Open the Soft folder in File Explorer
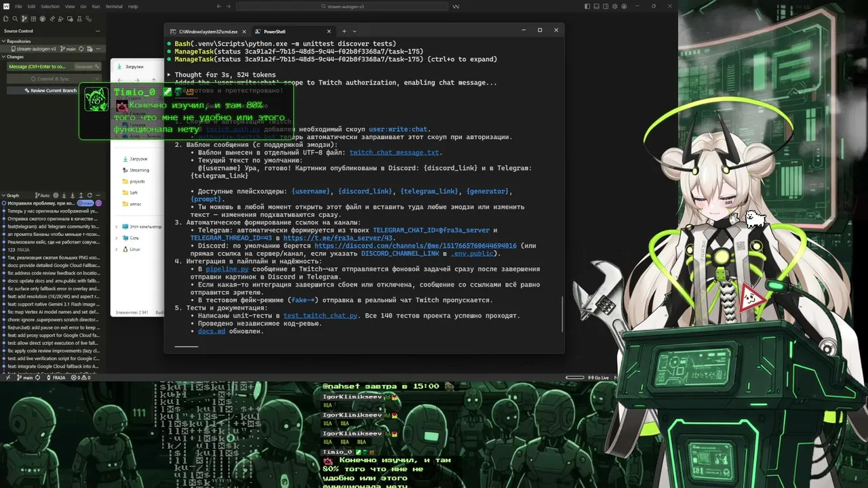The width and height of the screenshot is (868, 488). (130, 192)
